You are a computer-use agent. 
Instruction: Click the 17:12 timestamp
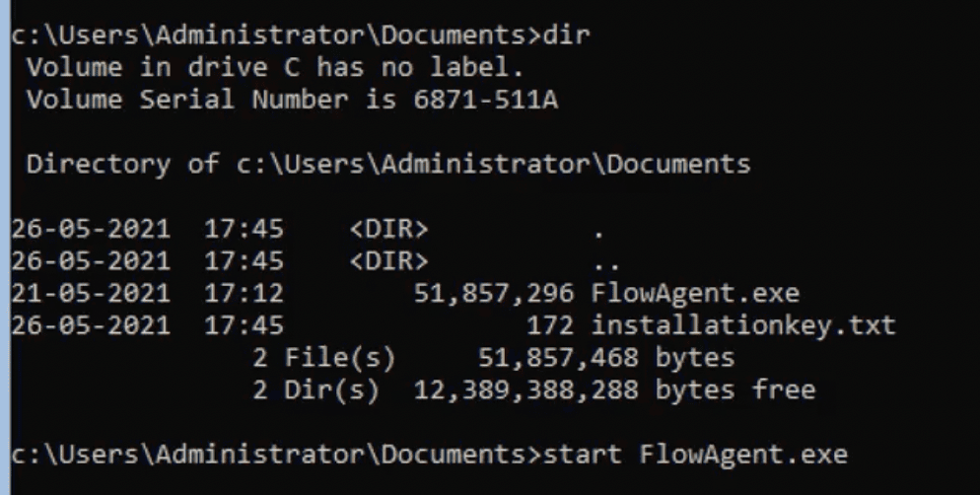tap(244, 294)
